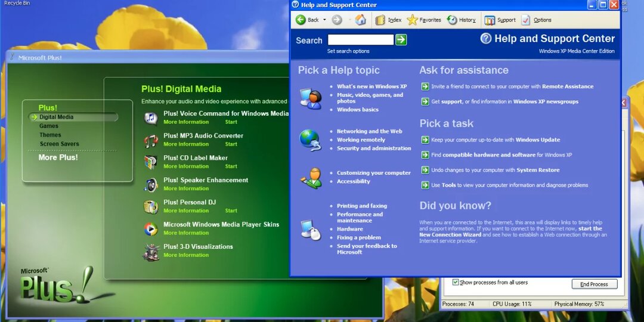Click the green search go arrow button
644x322 pixels.
click(401, 39)
